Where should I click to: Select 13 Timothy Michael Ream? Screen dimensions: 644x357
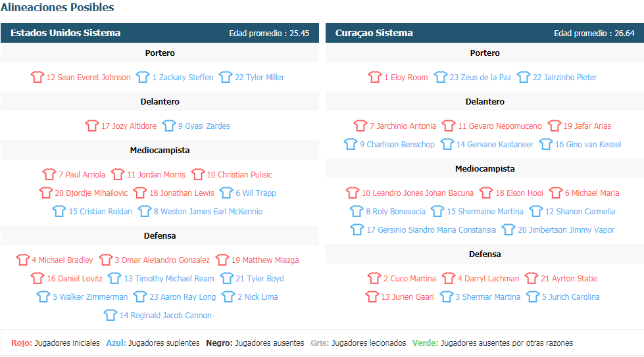click(x=169, y=279)
